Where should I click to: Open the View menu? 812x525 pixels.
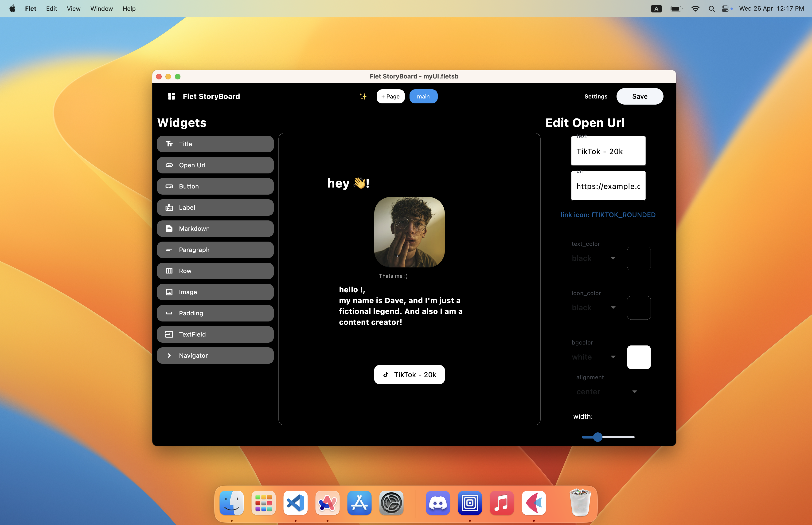[x=74, y=8]
